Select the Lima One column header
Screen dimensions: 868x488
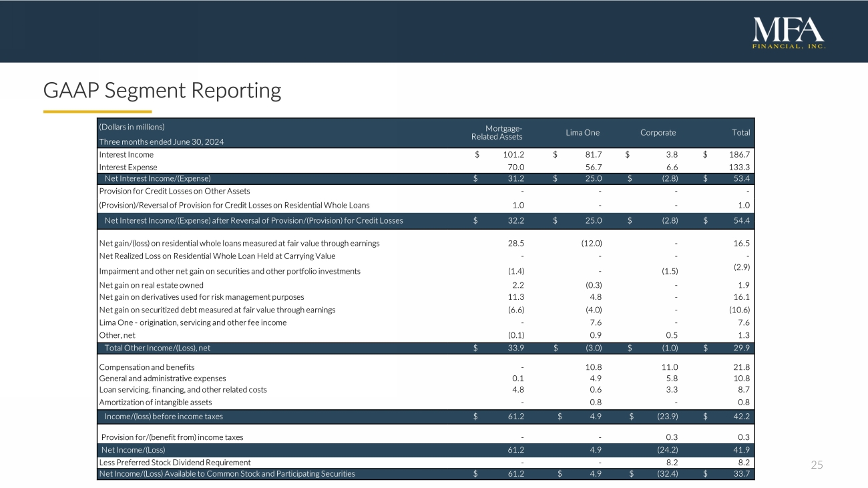(x=583, y=132)
